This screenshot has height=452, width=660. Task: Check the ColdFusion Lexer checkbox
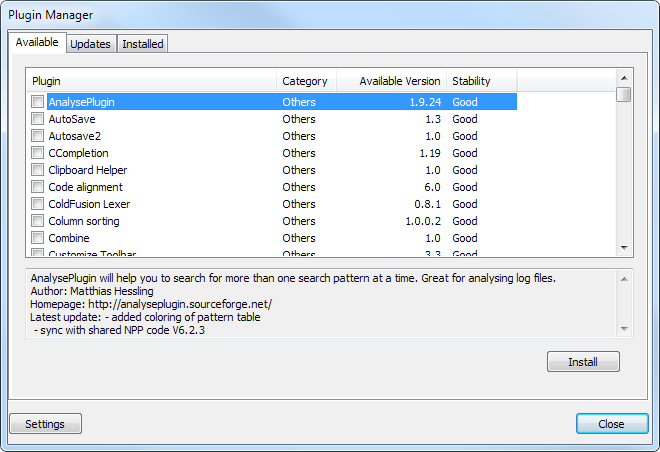(37, 204)
